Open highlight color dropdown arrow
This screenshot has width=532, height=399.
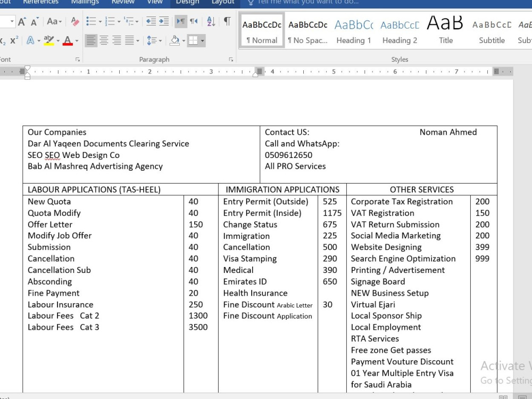point(58,41)
